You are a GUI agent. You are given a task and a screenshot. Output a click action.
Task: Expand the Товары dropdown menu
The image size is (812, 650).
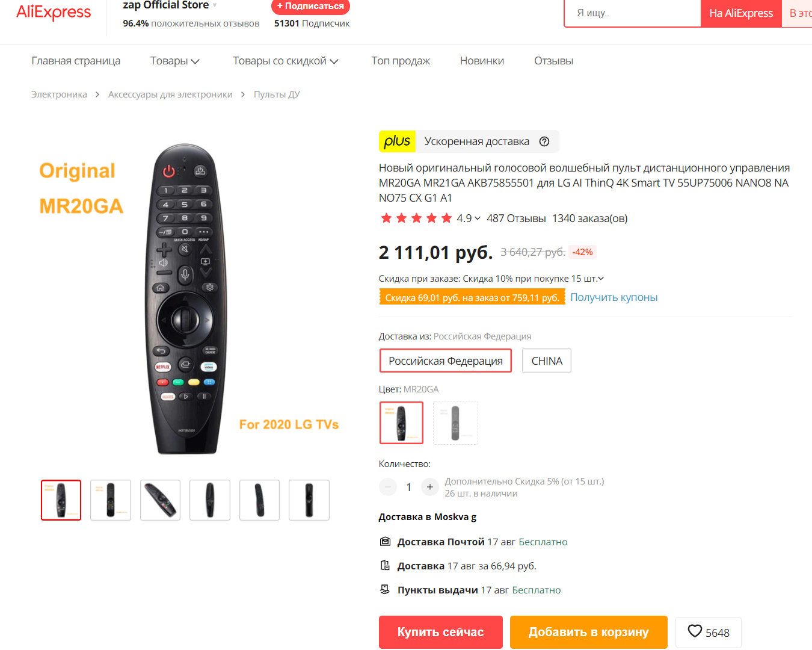[x=175, y=61]
